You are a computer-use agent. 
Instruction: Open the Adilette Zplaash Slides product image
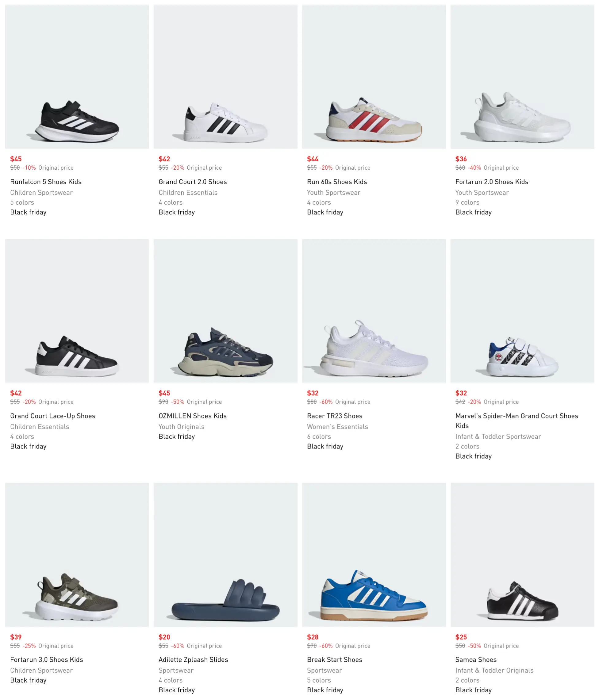(225, 555)
